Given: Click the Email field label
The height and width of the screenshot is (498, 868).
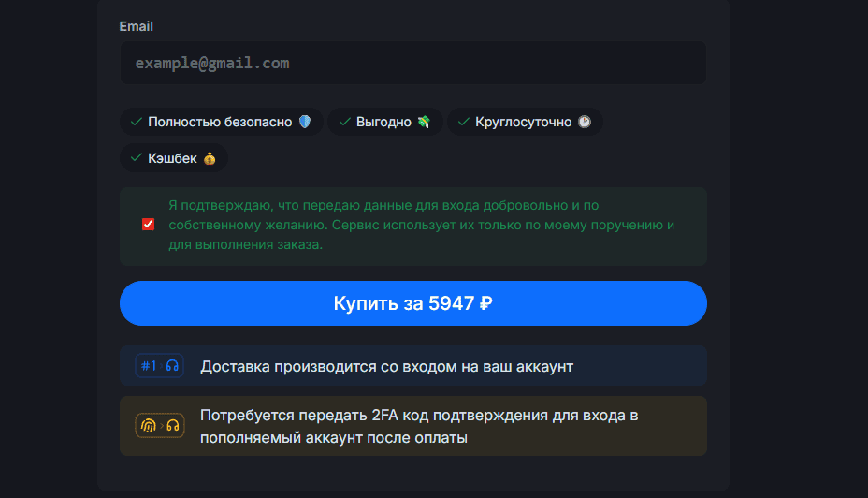Looking at the screenshot, I should point(137,26).
